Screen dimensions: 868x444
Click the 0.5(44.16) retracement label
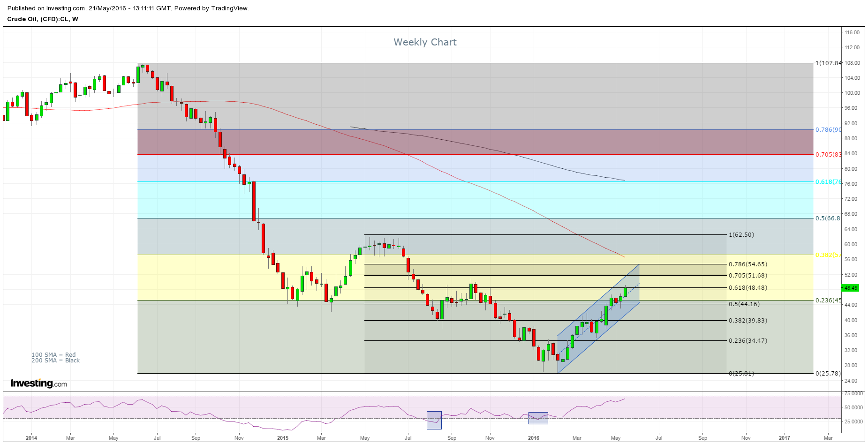coord(744,304)
